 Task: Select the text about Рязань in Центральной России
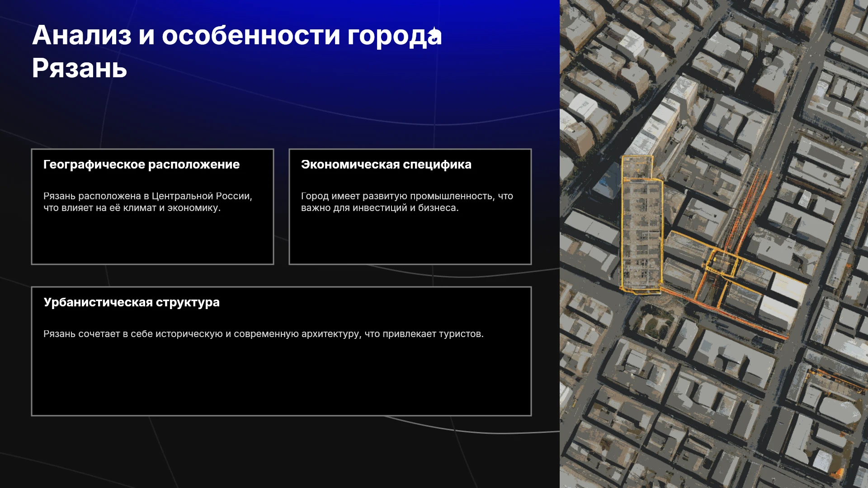(x=148, y=202)
